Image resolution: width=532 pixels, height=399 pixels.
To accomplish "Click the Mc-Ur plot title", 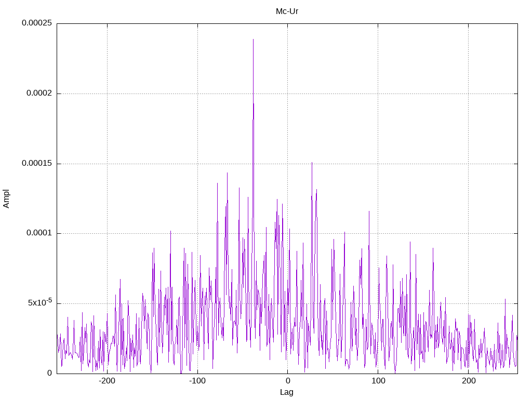I will point(287,11).
